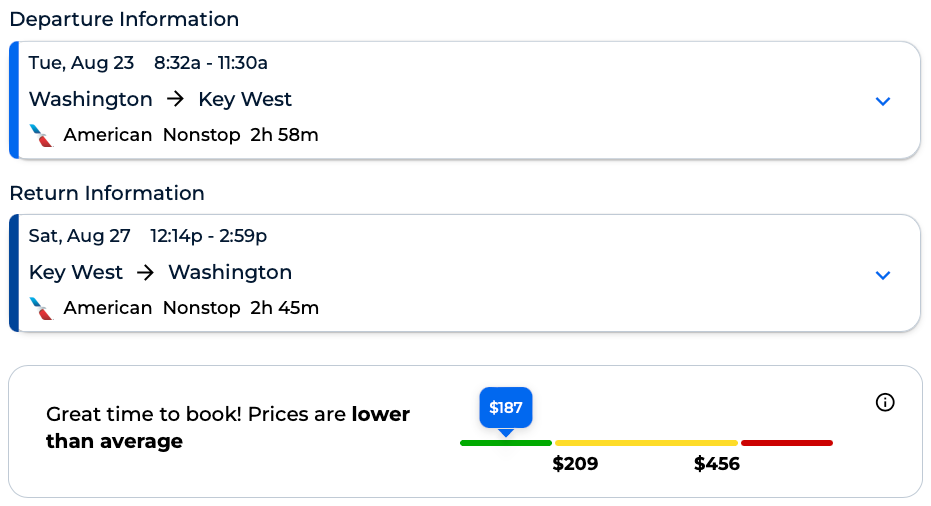Select the Tue, Aug 23 departure date
The height and width of the screenshot is (506, 931).
click(81, 63)
